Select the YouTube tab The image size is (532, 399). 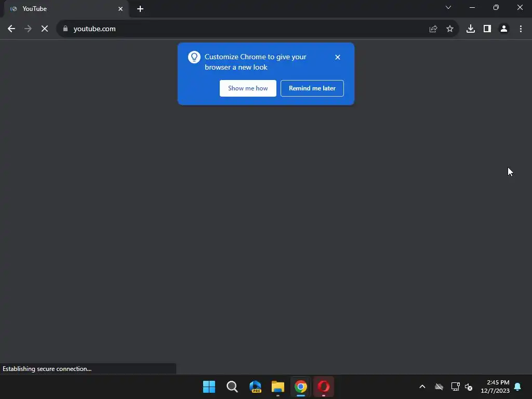point(66,9)
